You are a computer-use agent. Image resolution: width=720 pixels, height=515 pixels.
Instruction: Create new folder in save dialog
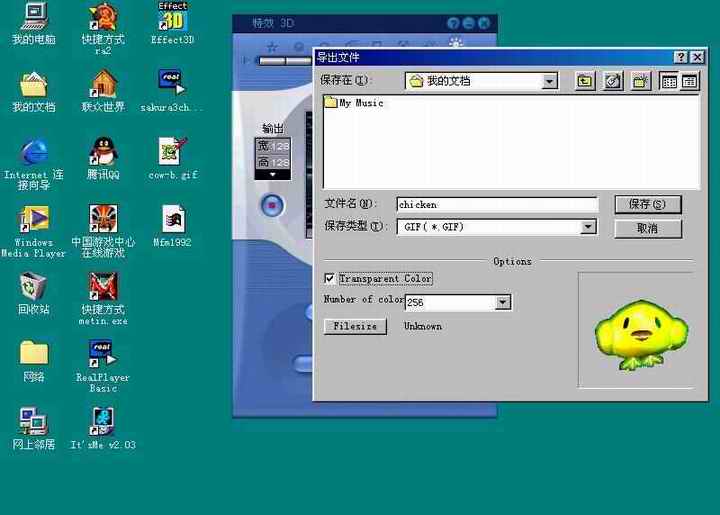pos(640,81)
